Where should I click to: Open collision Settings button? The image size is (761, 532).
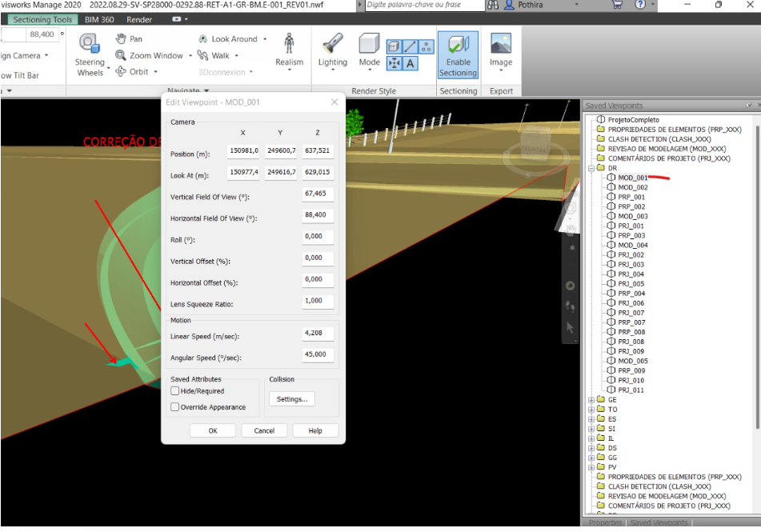(x=291, y=398)
